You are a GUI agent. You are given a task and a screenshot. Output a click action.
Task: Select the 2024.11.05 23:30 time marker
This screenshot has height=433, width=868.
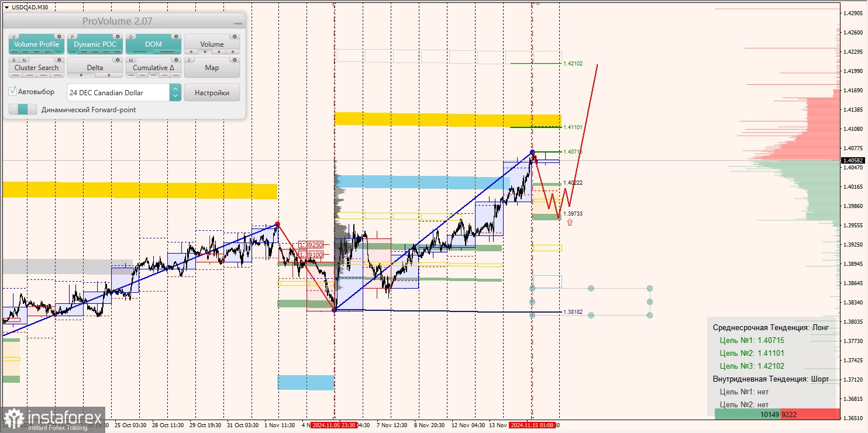point(333,425)
